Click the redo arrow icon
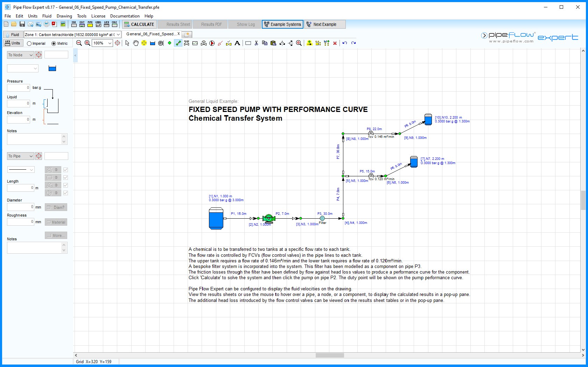 coord(353,43)
